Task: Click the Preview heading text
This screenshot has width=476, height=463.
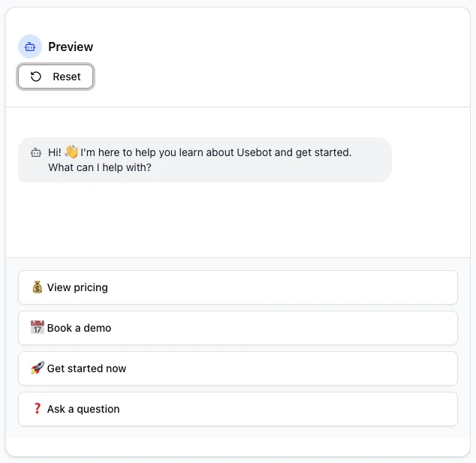Action: point(71,47)
